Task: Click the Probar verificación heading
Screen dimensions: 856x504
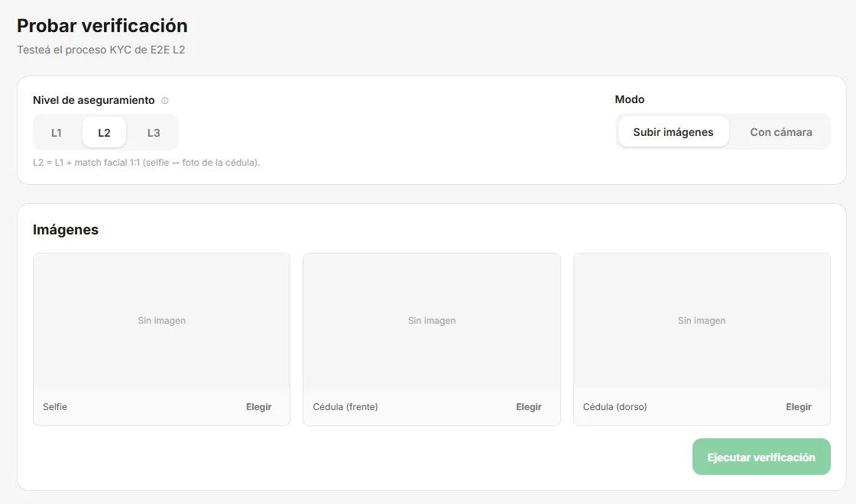Action: tap(102, 26)
